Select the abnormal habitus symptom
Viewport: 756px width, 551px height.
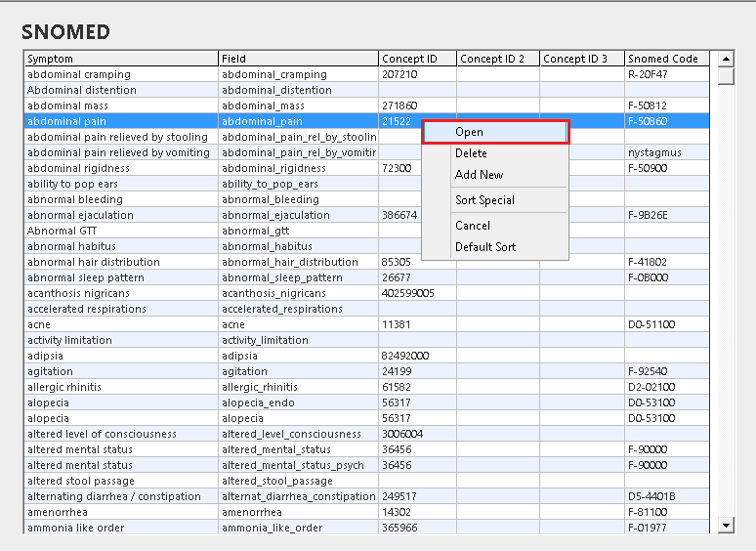121,246
